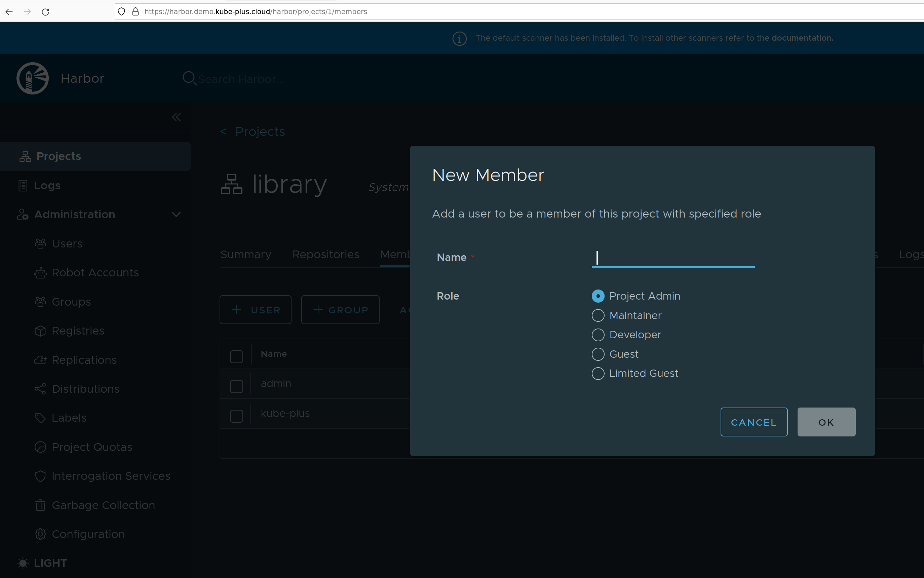Collapse the Administration menu chevron
This screenshot has width=924, height=578.
point(176,215)
